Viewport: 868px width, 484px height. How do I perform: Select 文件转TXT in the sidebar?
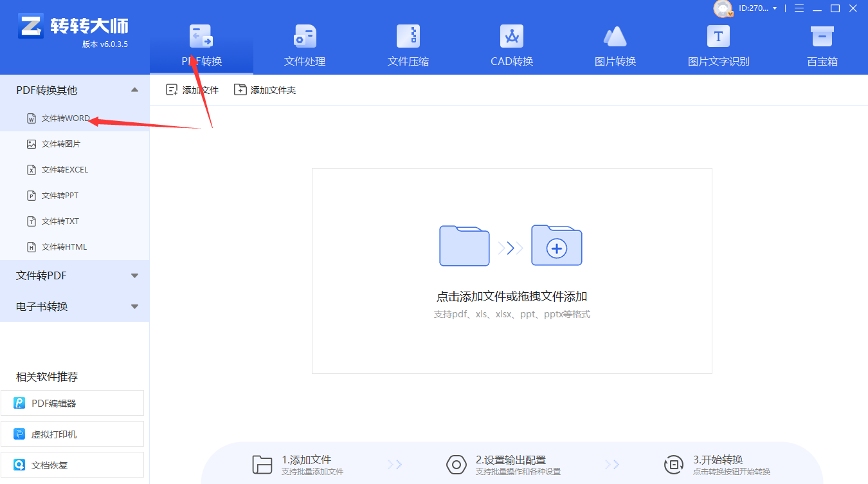coord(75,221)
